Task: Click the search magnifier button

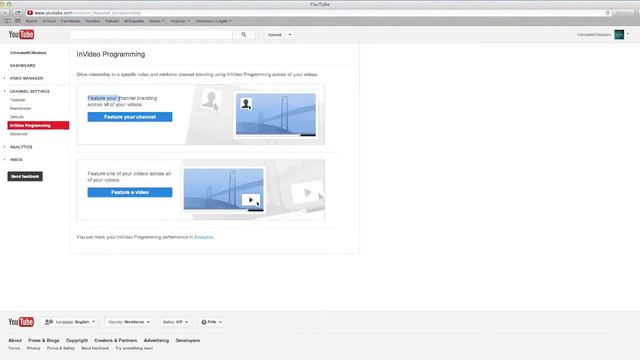Action: pos(244,35)
